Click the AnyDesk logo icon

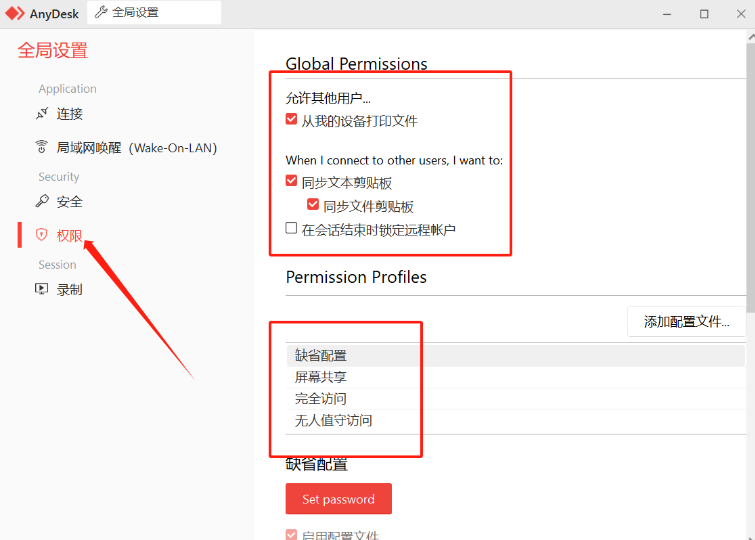coord(15,13)
